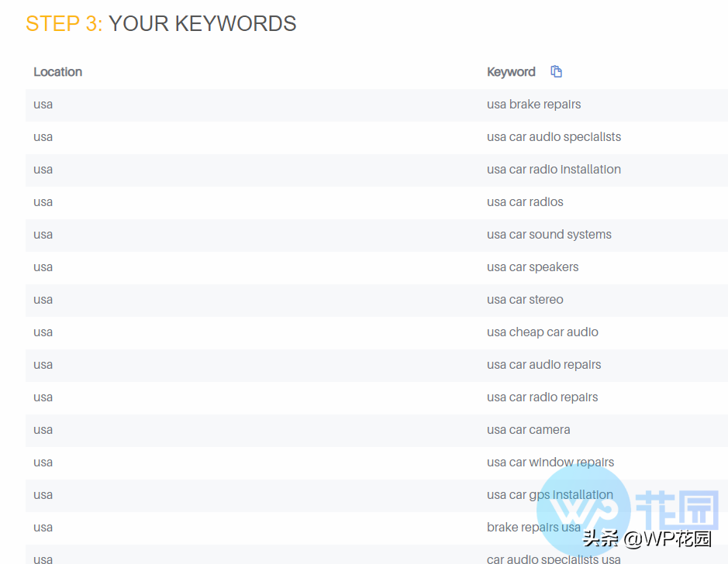728x564 pixels.
Task: Select the 'usa car sound systems' keyword
Action: 549,235
